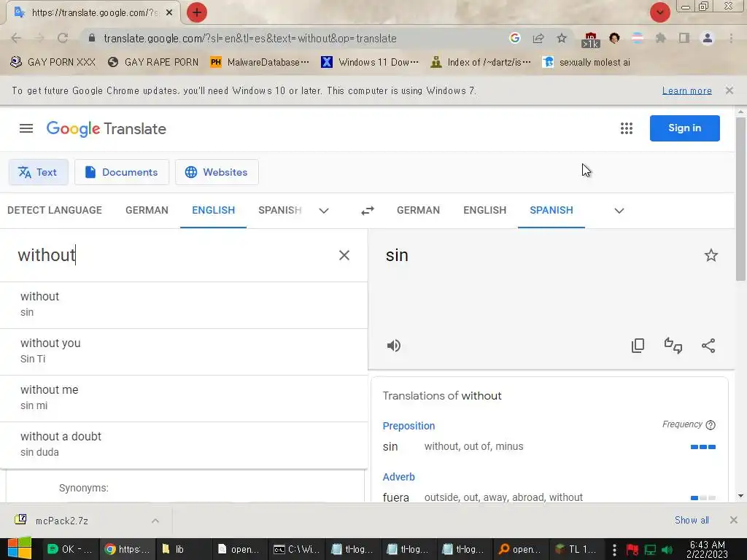747x560 pixels.
Task: Select German as target language
Action: pyautogui.click(x=418, y=210)
